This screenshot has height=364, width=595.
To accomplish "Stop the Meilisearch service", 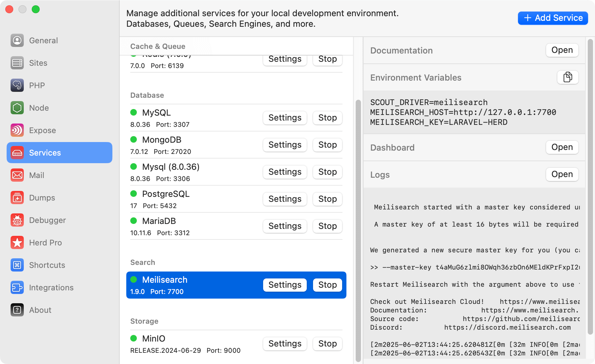I will (x=327, y=285).
